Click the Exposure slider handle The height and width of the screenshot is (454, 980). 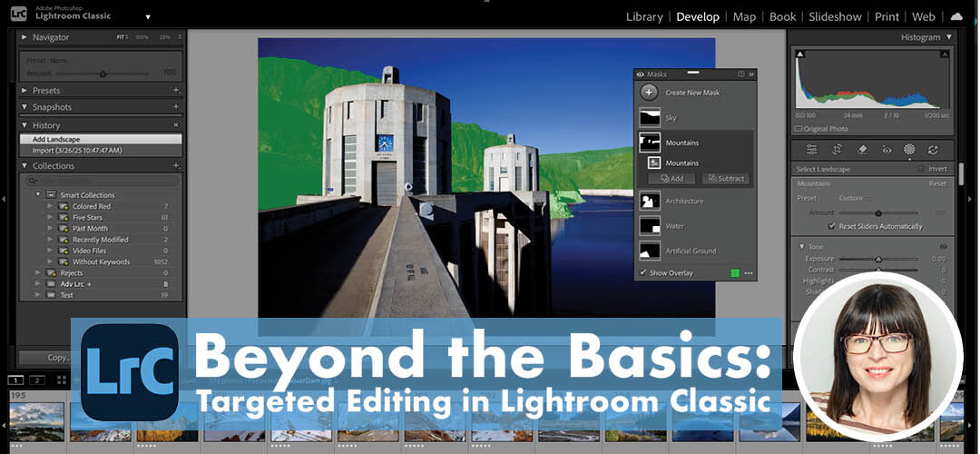pyautogui.click(x=878, y=259)
